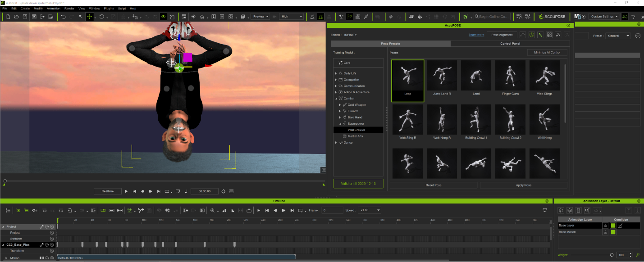Open the Preview render mode dropdown
The image size is (644, 262).
coord(260,17)
